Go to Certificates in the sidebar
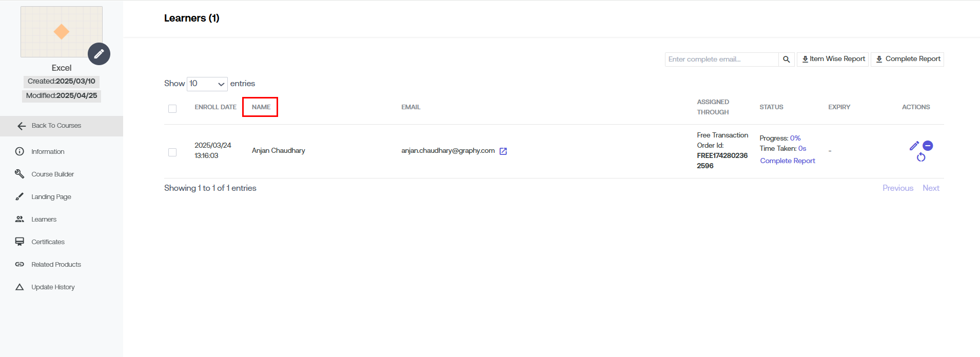This screenshot has width=980, height=357. pos(48,242)
